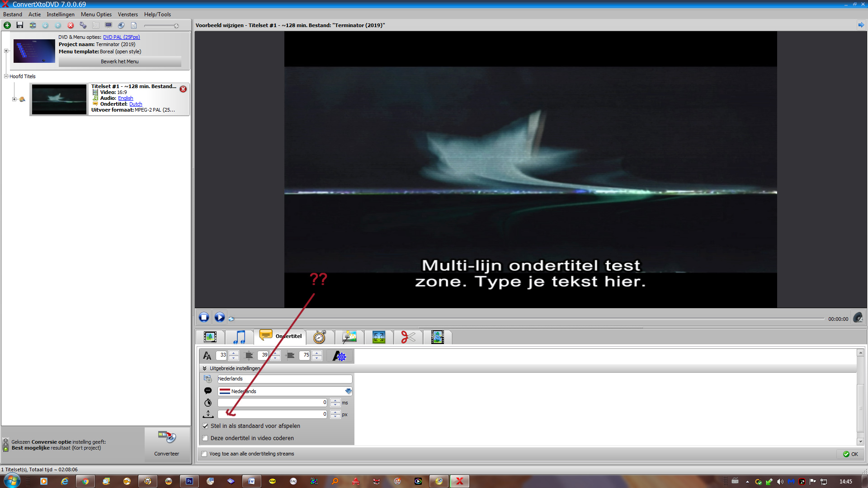This screenshot has height=488, width=868.
Task: Open the resize/padding tab with frame icon
Action: pos(379,337)
